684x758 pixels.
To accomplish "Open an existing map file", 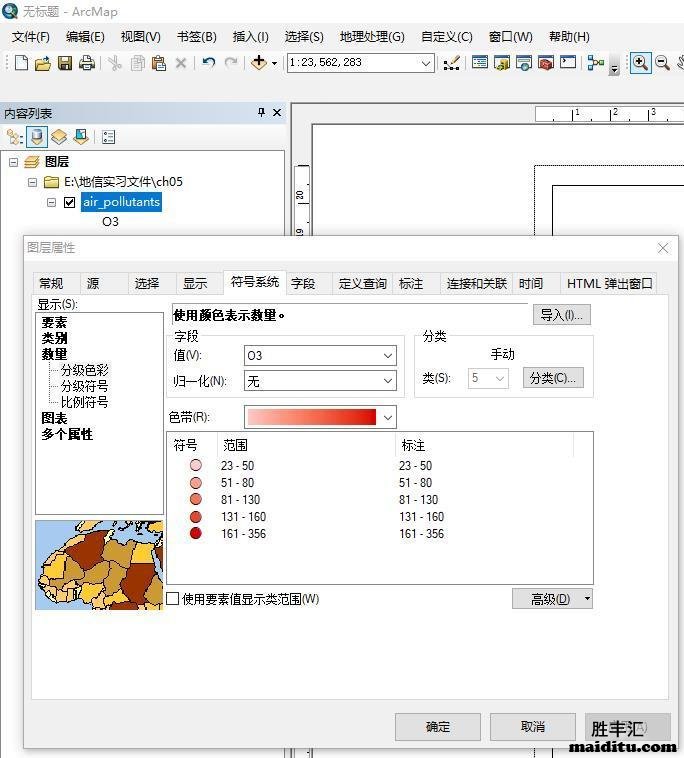I will click(43, 63).
